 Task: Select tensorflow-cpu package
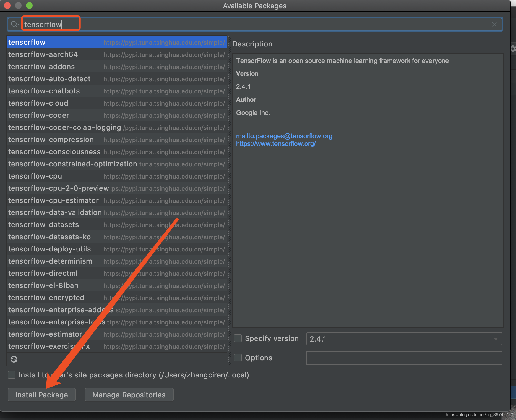[x=117, y=176]
